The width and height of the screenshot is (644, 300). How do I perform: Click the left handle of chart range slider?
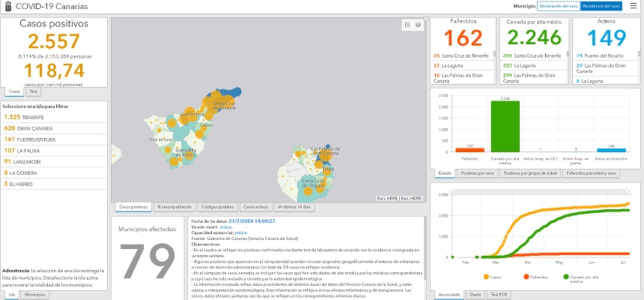[453, 192]
